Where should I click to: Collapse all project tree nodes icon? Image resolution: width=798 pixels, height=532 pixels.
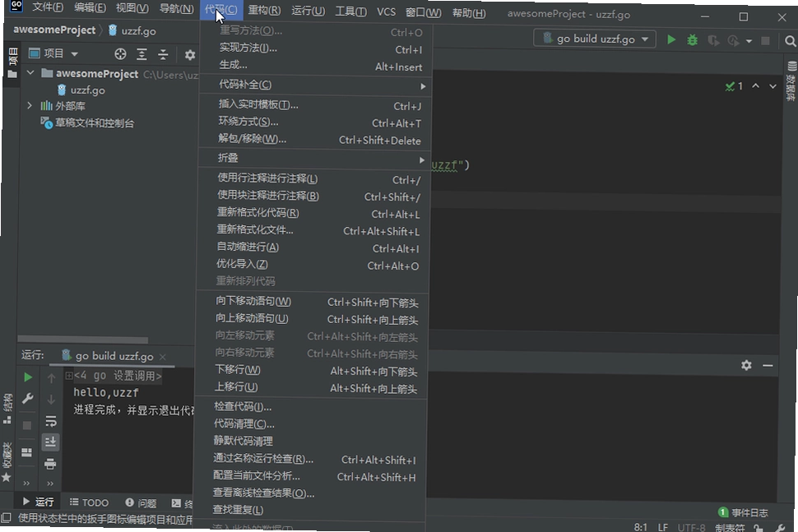click(x=163, y=54)
